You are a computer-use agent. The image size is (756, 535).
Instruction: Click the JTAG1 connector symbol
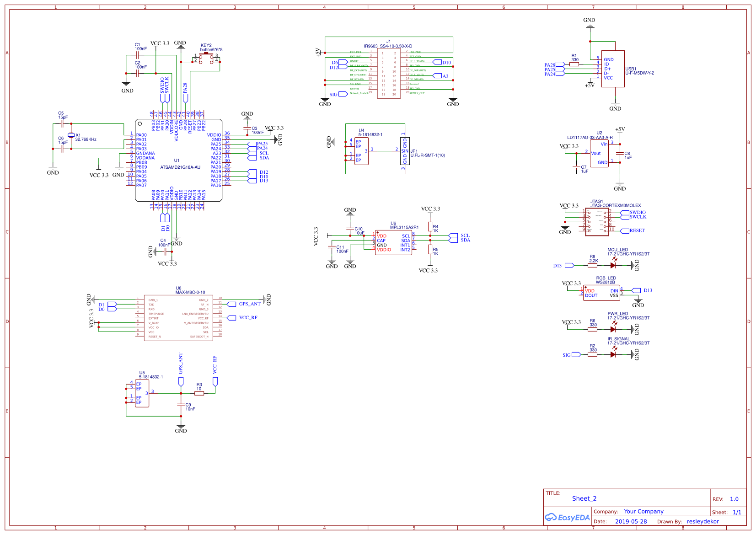pos(597,222)
